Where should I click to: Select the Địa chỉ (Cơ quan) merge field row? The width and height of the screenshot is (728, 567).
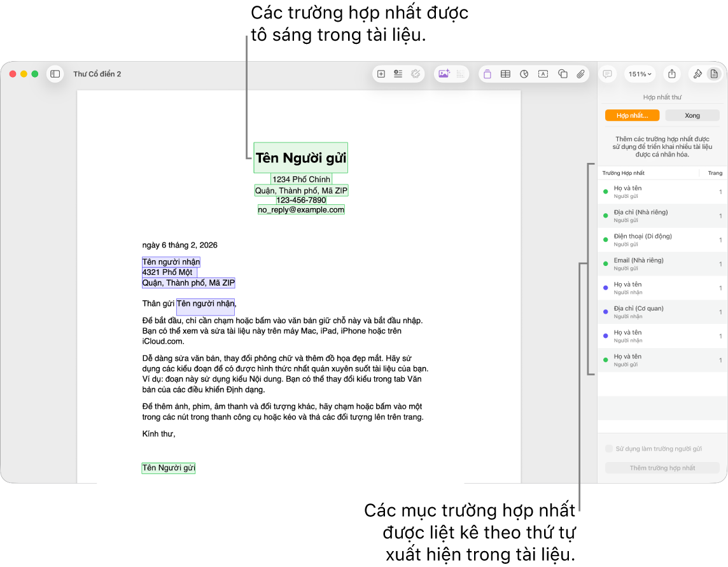tap(662, 312)
